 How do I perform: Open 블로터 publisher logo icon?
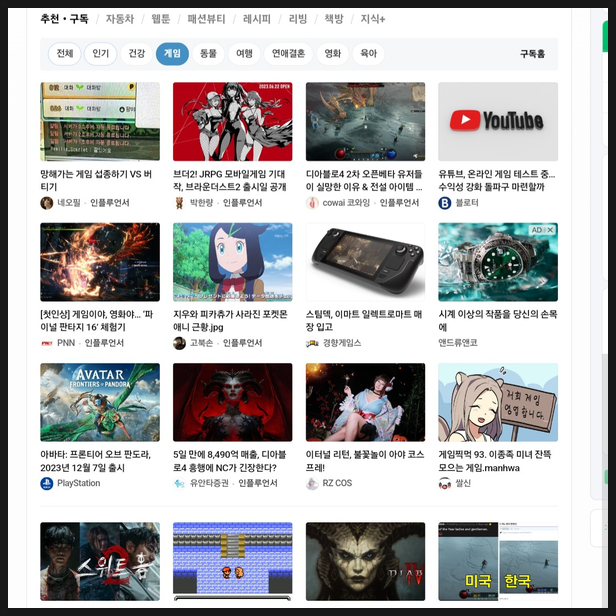pos(445,203)
